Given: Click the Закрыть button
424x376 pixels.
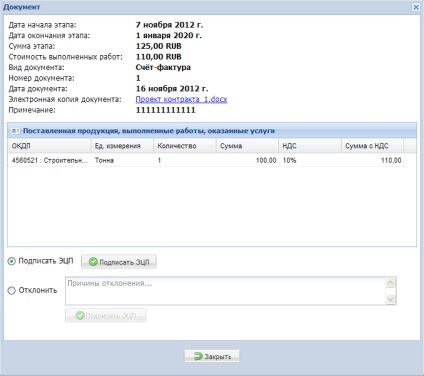Looking at the screenshot, I should point(212,356).
